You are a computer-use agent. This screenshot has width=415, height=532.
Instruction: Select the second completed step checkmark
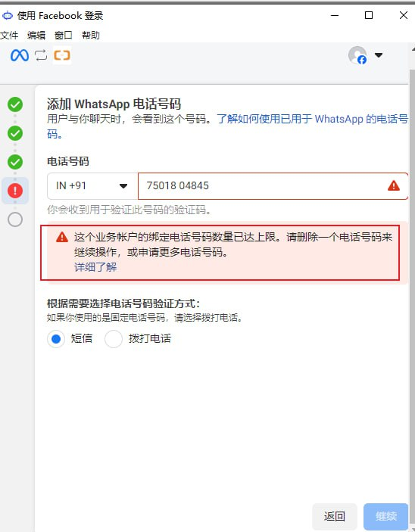(x=15, y=133)
